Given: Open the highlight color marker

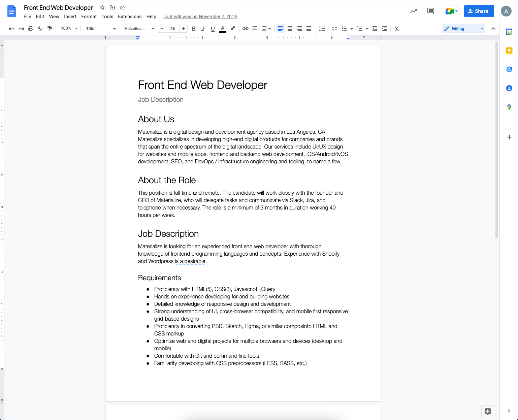Looking at the screenshot, I should 233,29.
